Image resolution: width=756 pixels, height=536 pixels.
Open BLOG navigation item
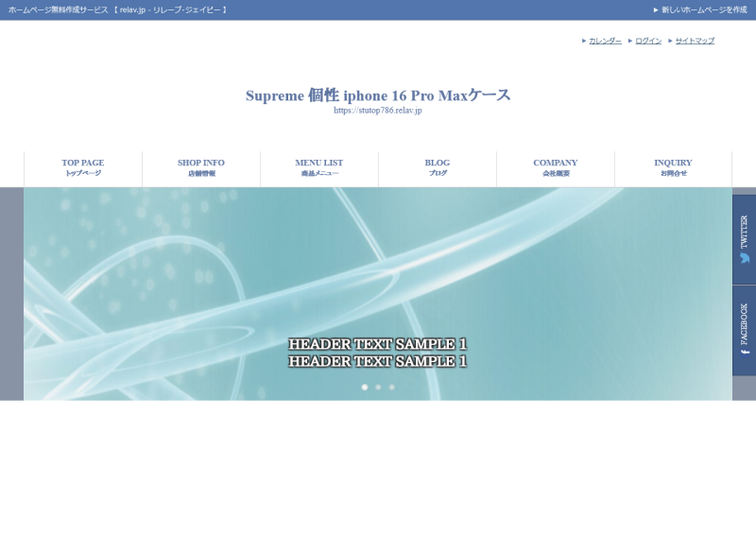[438, 167]
